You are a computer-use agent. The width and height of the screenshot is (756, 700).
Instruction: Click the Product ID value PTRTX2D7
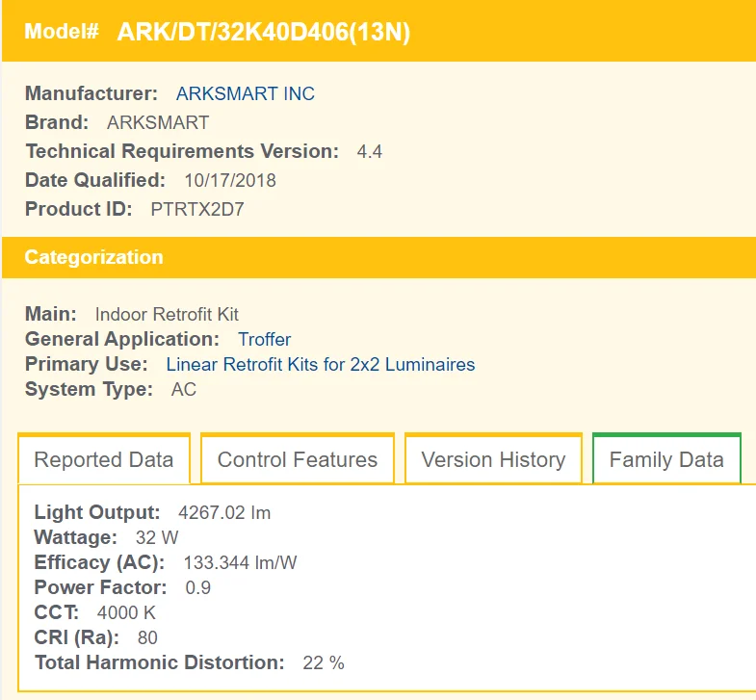[197, 209]
